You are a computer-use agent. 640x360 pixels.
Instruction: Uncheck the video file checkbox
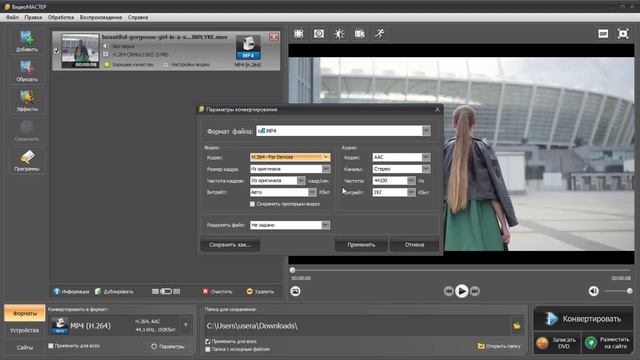click(x=56, y=51)
